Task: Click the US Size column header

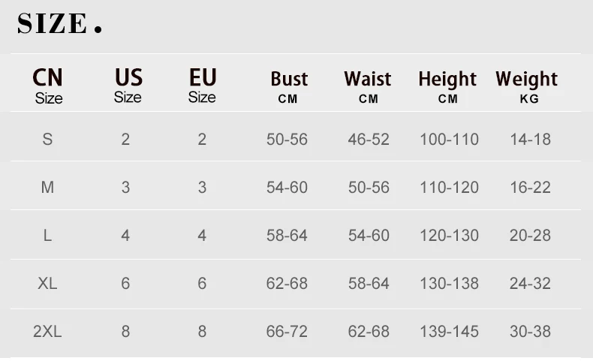Action: coord(128,85)
